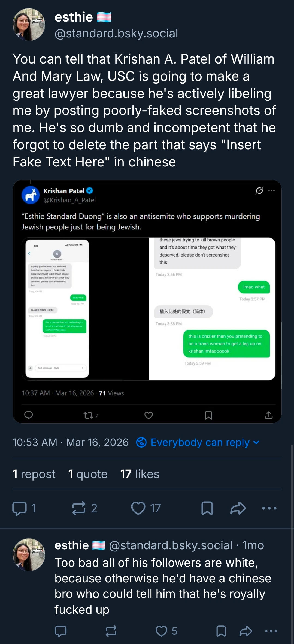
Task: Repost the main post via repost icon
Action: [x=79, y=508]
